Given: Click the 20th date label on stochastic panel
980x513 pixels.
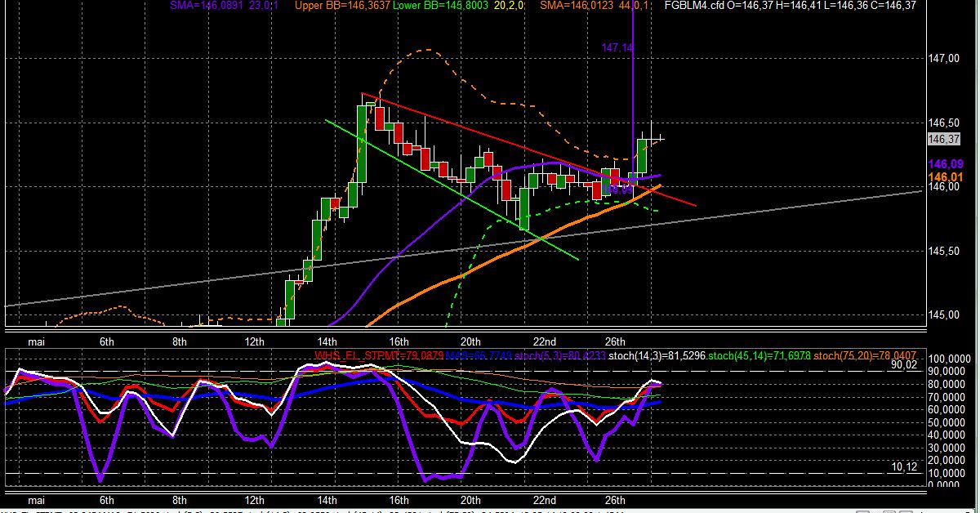Looking at the screenshot, I should (x=470, y=500).
